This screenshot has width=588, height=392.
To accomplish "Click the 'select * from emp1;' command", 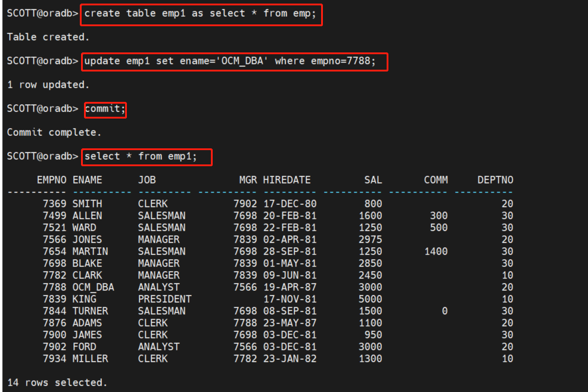I will [x=140, y=157].
